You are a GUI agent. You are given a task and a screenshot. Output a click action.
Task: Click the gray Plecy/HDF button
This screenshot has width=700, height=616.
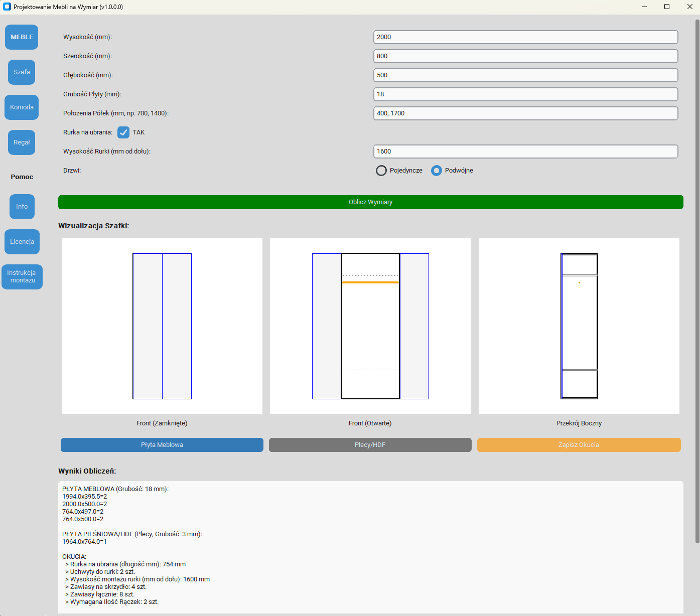coord(370,445)
